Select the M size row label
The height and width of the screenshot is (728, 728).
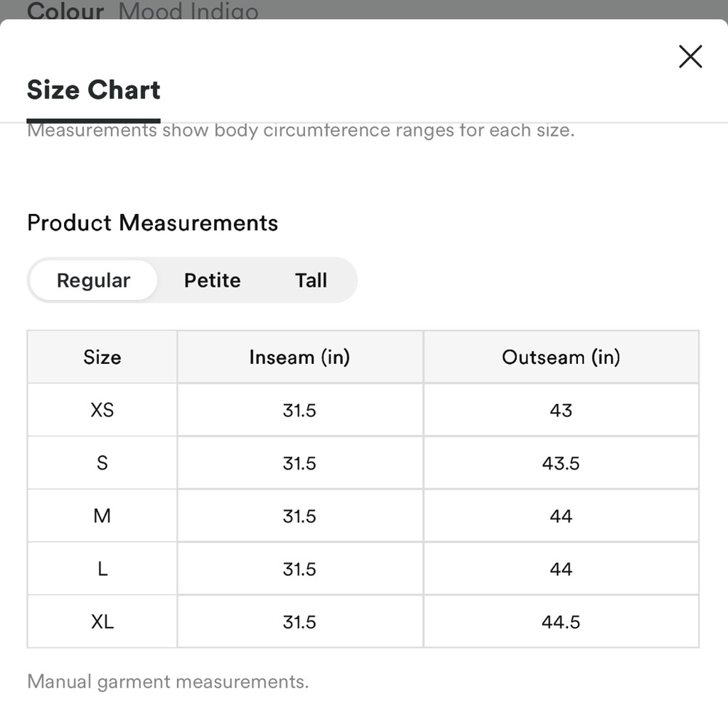tap(102, 516)
